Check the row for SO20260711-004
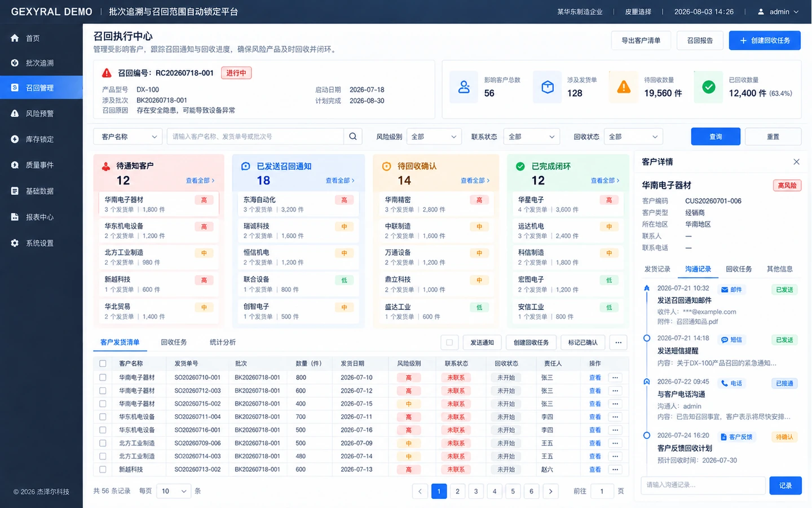This screenshot has height=508, width=812. click(x=103, y=417)
